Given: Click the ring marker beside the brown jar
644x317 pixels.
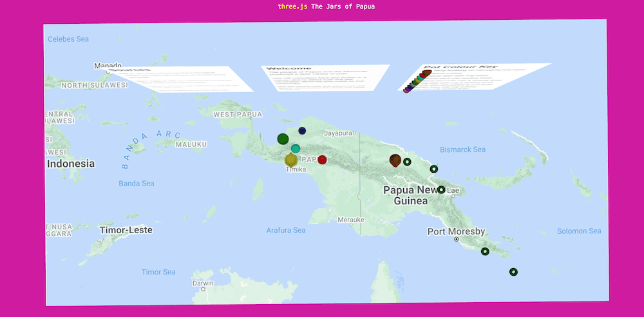Looking at the screenshot, I should click(407, 162).
